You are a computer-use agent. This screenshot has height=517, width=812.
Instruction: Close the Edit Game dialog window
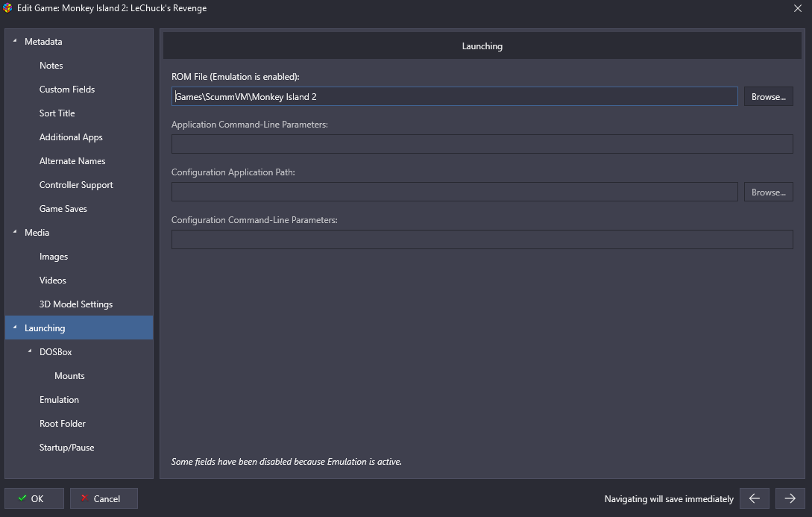click(x=798, y=8)
